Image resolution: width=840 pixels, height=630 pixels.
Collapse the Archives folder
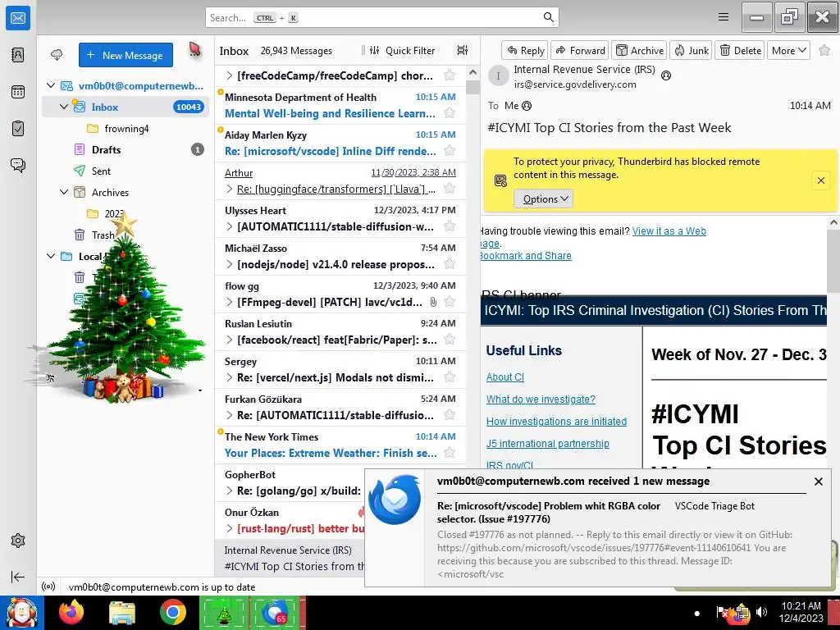pyautogui.click(x=64, y=192)
